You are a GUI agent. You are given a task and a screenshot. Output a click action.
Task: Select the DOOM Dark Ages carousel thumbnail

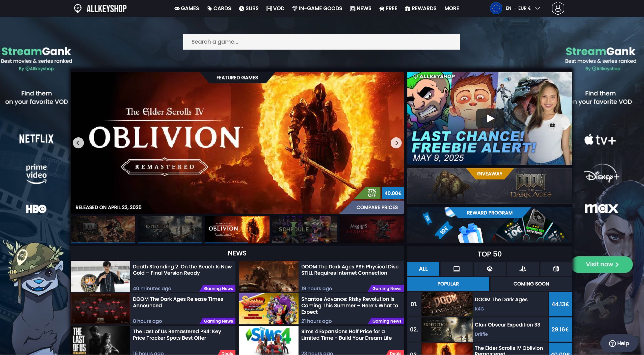[103, 229]
